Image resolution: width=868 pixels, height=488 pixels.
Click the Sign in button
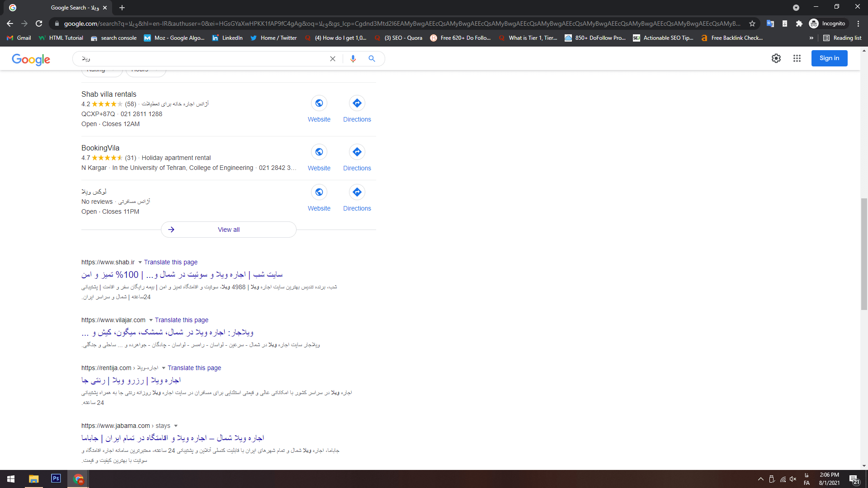click(829, 58)
